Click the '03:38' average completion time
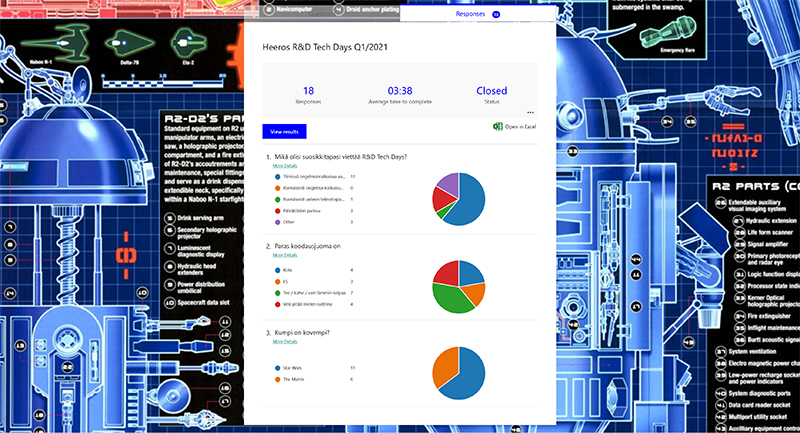The height and width of the screenshot is (433, 800). tap(400, 91)
